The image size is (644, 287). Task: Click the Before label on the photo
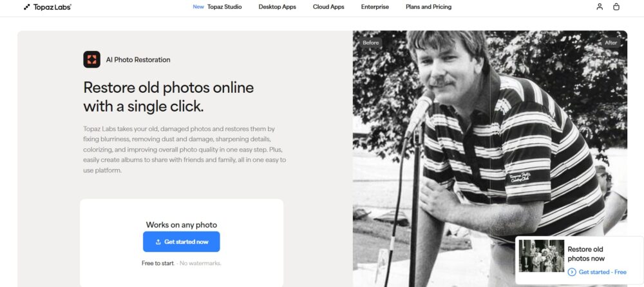click(371, 43)
